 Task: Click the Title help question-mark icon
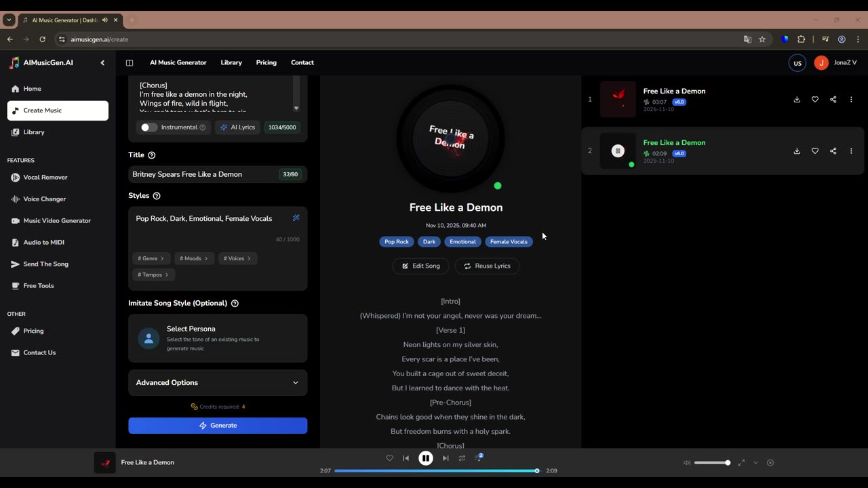(152, 155)
